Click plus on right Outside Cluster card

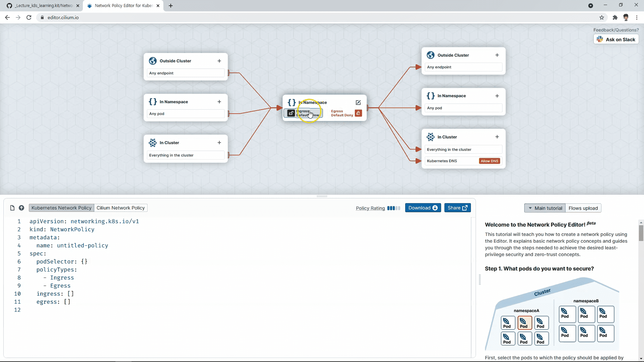(x=497, y=55)
